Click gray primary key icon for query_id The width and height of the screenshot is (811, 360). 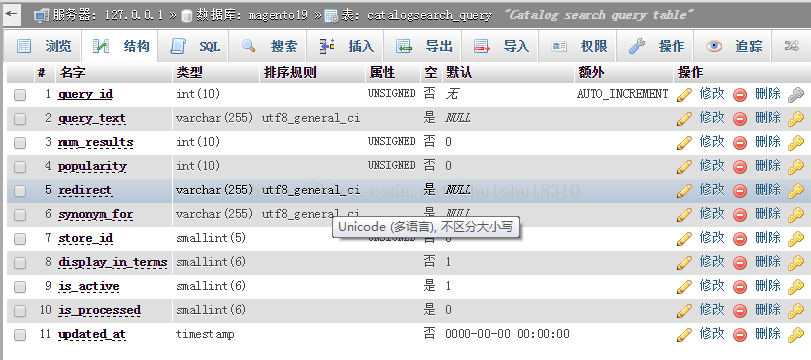(x=795, y=95)
